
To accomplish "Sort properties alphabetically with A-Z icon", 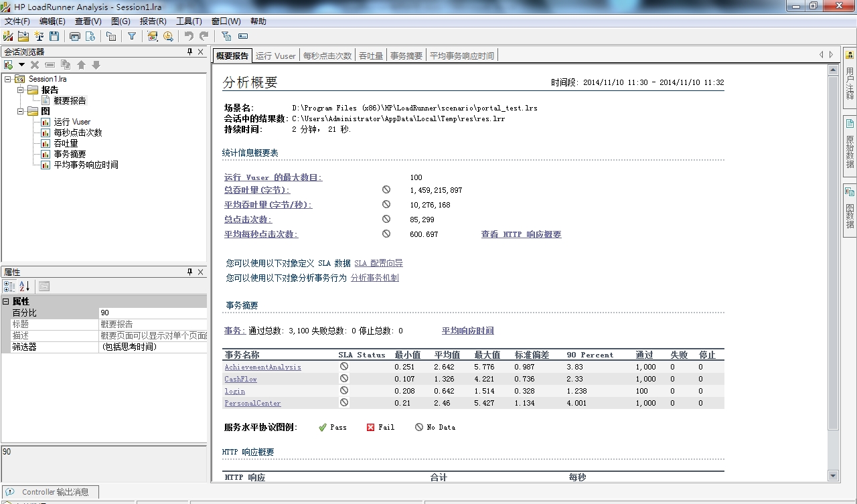I will point(25,286).
